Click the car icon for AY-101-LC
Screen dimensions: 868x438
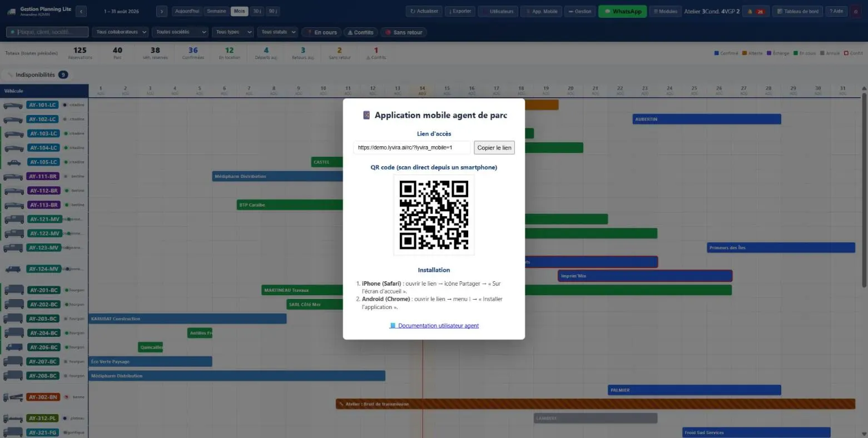tap(13, 105)
